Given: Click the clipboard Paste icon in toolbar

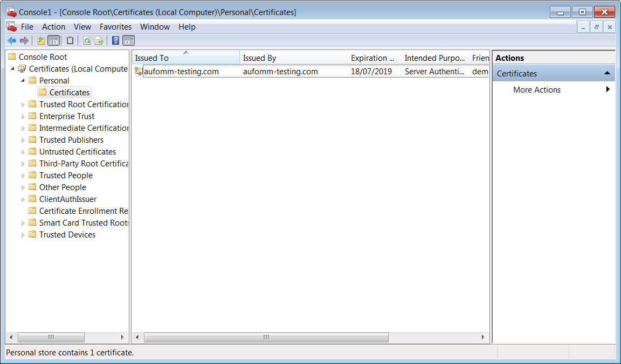Looking at the screenshot, I should [x=70, y=40].
